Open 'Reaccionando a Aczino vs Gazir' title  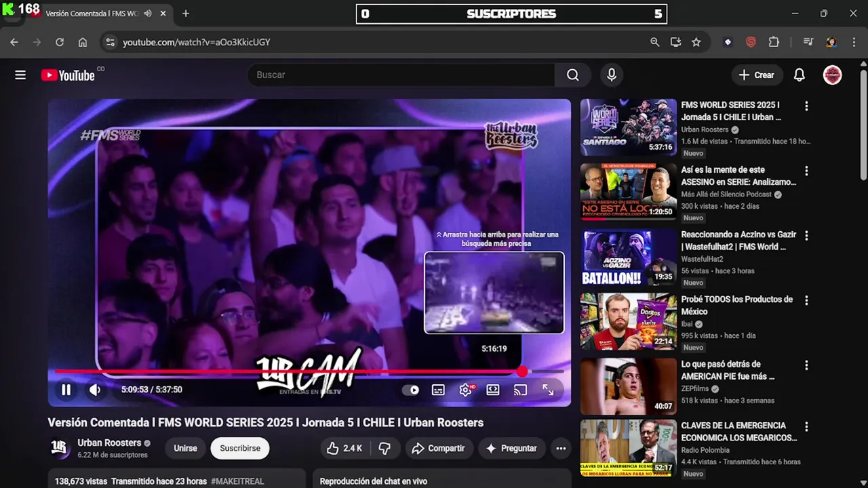click(x=738, y=241)
